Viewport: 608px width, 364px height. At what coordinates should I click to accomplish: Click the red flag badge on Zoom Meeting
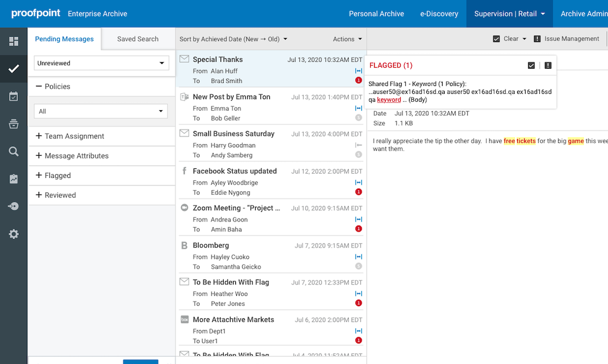(x=358, y=229)
